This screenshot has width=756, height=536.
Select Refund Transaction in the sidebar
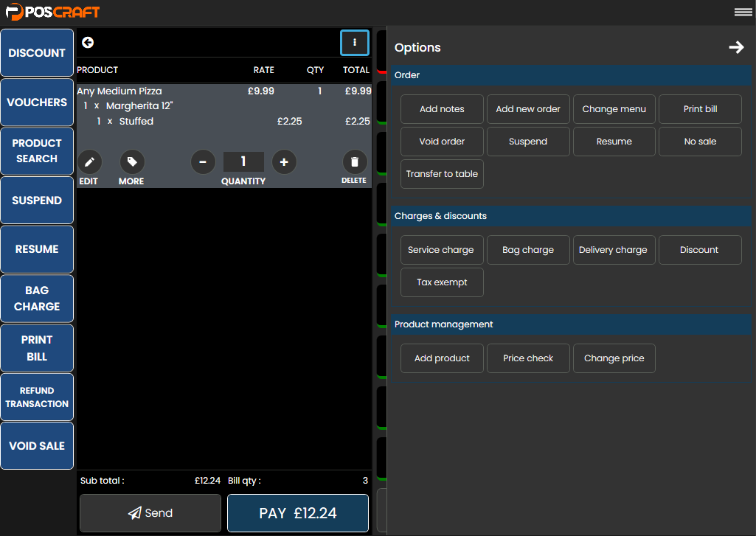point(37,397)
